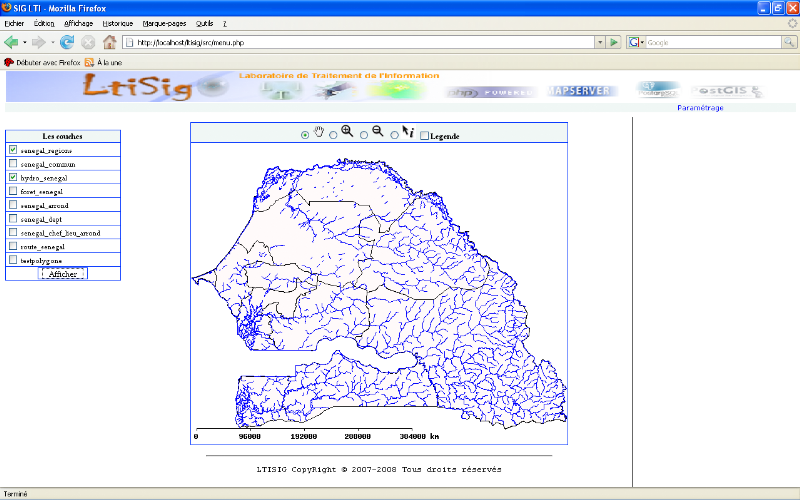Click the Firefox home icon

110,42
